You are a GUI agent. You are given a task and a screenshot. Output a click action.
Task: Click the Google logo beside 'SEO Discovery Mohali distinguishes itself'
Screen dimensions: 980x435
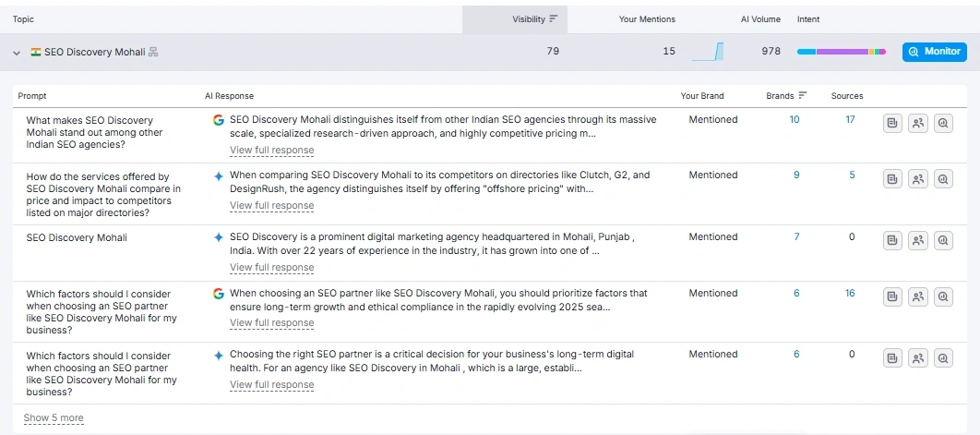[218, 120]
